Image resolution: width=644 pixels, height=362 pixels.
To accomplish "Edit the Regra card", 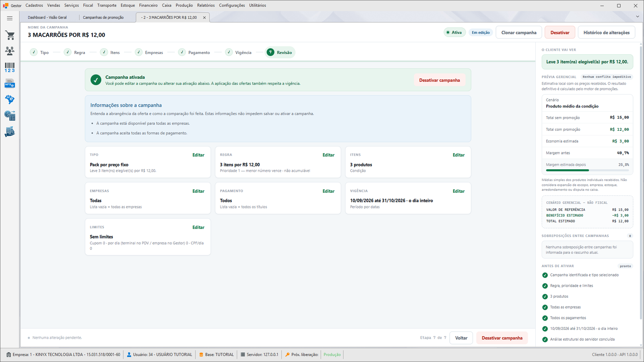I will click(x=328, y=155).
